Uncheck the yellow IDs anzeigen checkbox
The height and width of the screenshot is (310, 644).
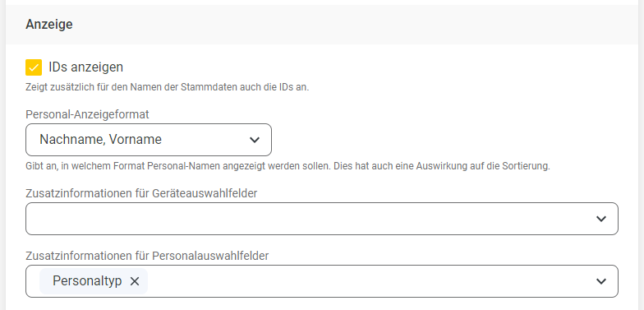click(x=34, y=67)
